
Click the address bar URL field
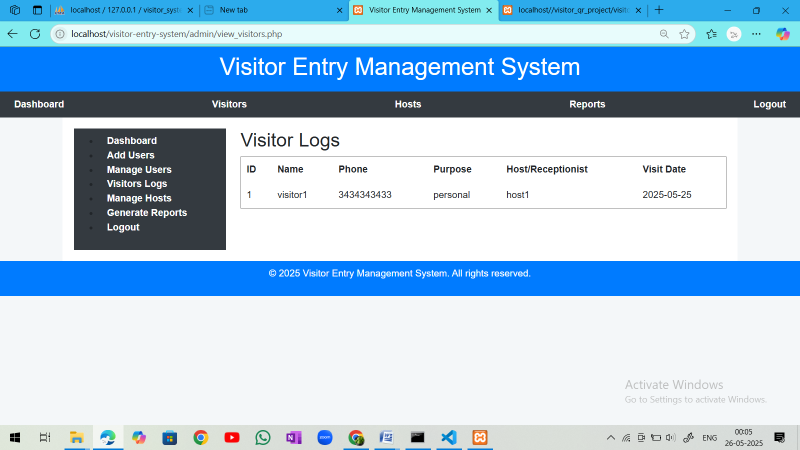[357, 34]
